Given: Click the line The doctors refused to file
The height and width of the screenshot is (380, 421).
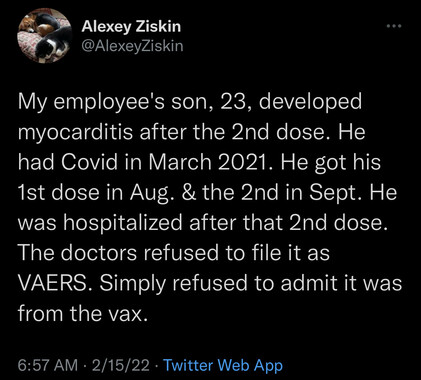Looking at the screenshot, I should pyautogui.click(x=174, y=253).
